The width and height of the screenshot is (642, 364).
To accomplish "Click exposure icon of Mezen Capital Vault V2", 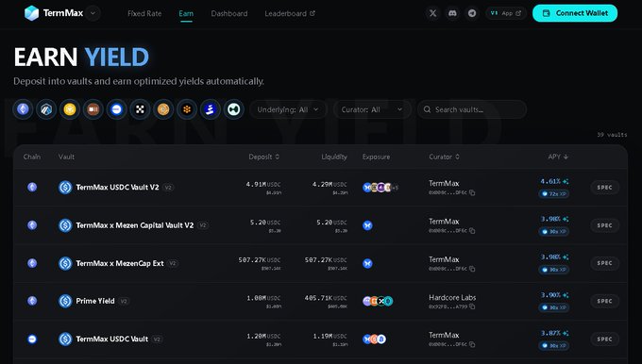I will point(367,225).
